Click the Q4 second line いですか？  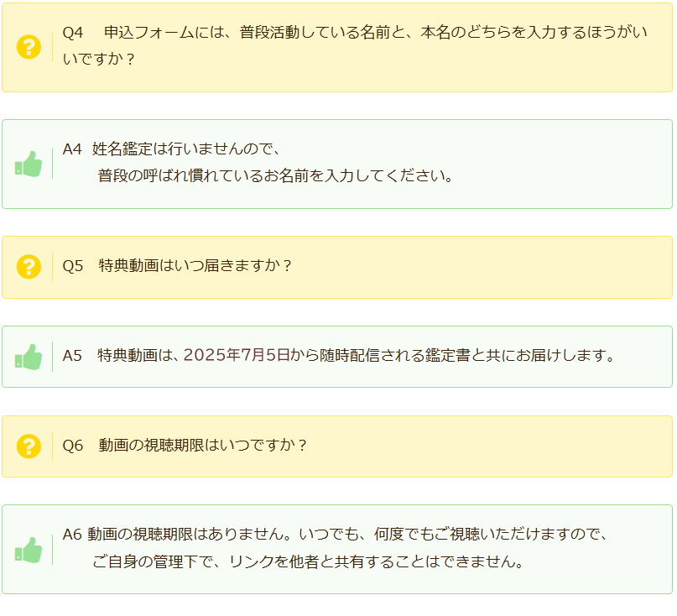99,60
